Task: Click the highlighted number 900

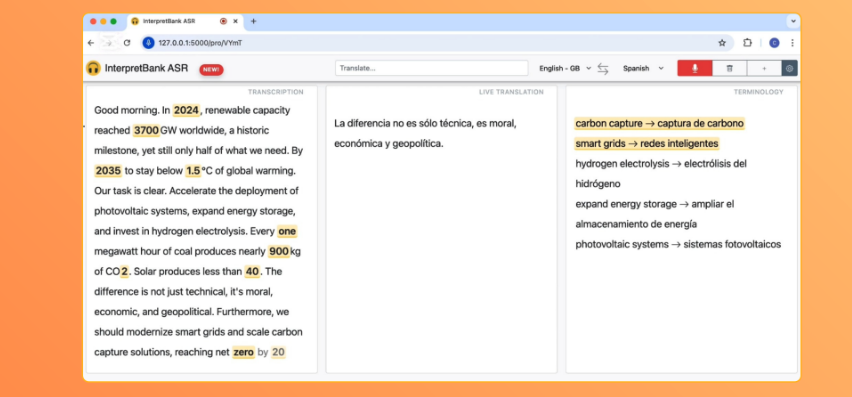Action: [x=279, y=251]
